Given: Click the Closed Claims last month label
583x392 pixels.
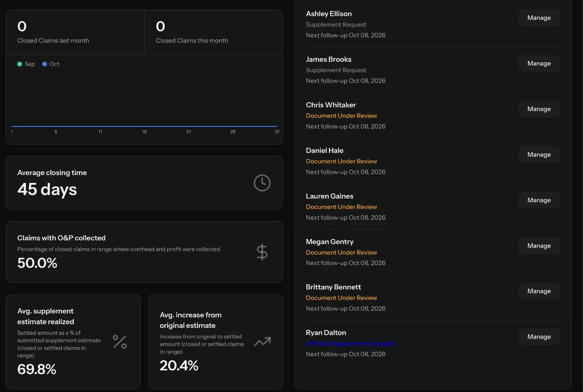Looking at the screenshot, I should tap(53, 41).
